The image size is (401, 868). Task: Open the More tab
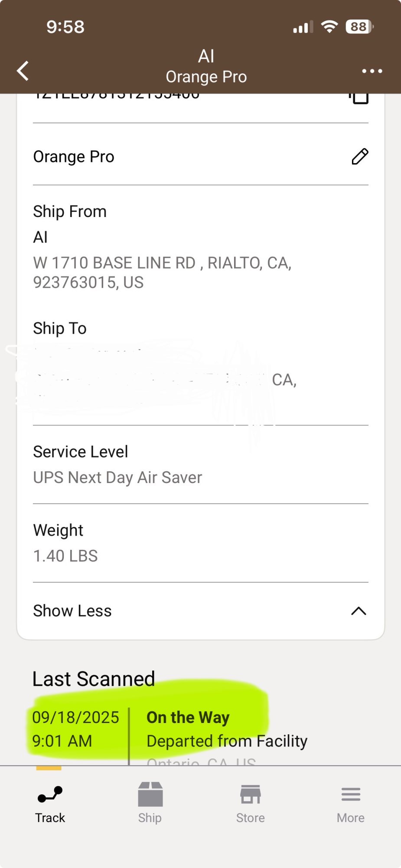coord(351,818)
